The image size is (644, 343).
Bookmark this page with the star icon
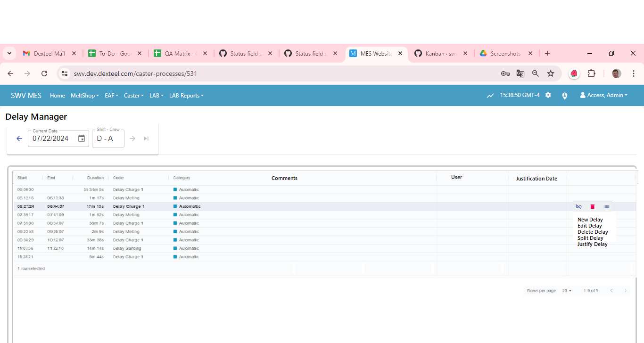point(550,73)
